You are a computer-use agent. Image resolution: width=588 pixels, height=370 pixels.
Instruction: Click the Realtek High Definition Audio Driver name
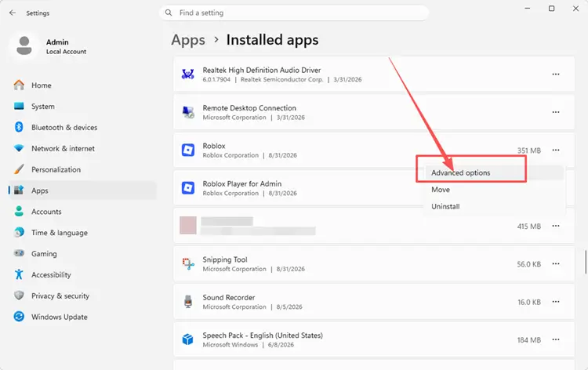(x=262, y=70)
